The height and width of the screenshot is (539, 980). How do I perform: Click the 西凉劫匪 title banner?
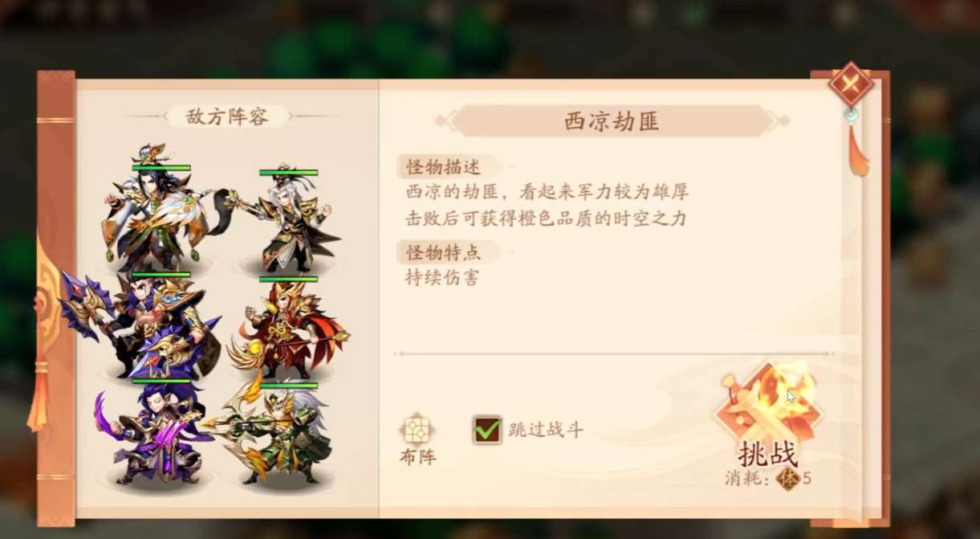click(x=612, y=121)
